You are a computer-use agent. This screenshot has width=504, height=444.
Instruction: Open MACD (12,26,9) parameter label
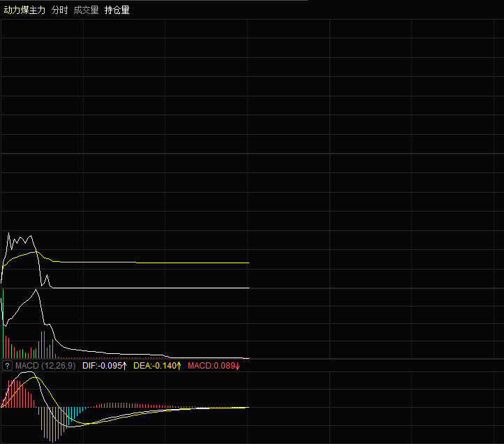coord(45,366)
